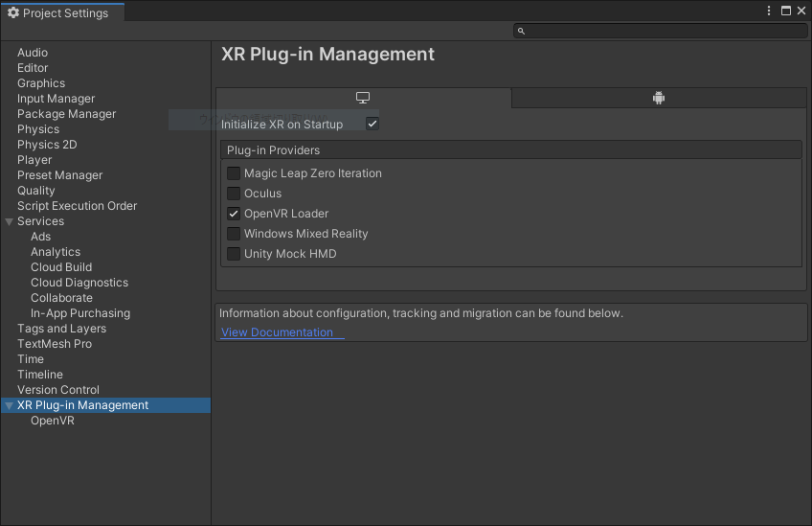Collapse the XR Plug-in Management section

(x=9, y=405)
